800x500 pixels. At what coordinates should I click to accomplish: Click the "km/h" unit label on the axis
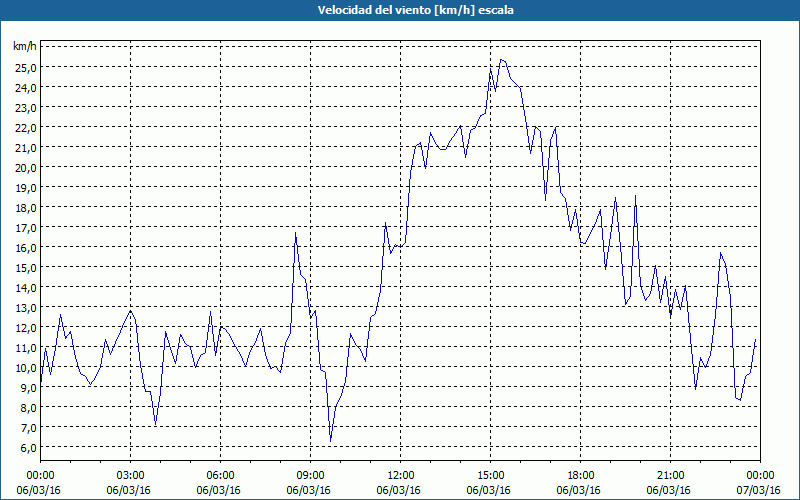point(25,46)
